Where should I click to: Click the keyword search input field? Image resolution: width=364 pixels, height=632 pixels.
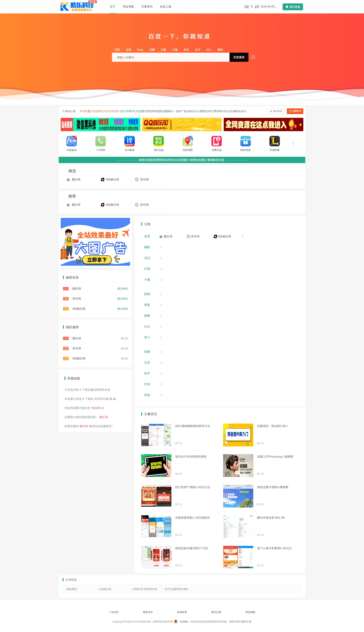(170, 57)
